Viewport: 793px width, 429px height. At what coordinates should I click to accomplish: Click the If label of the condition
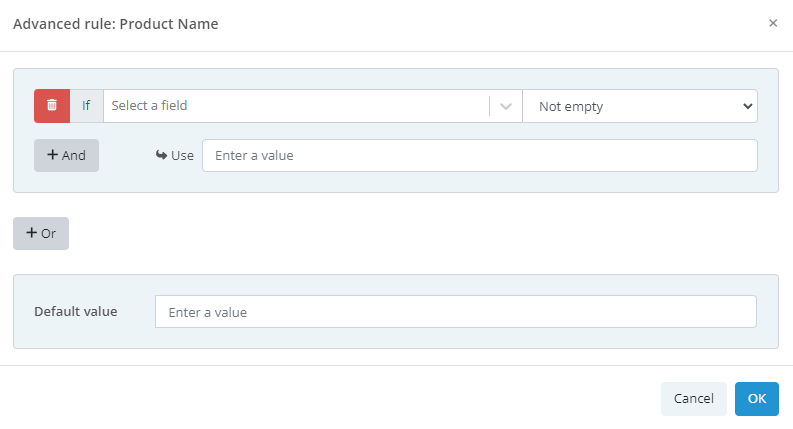pyautogui.click(x=86, y=105)
